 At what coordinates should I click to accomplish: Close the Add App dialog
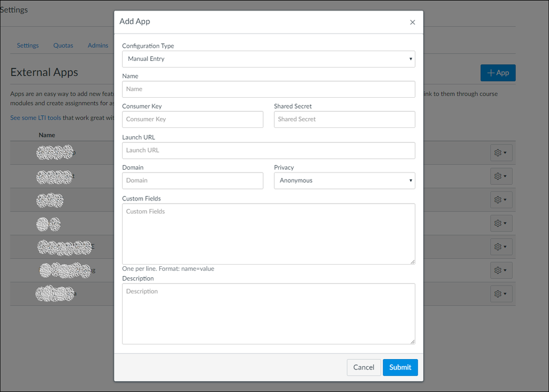pyautogui.click(x=412, y=23)
